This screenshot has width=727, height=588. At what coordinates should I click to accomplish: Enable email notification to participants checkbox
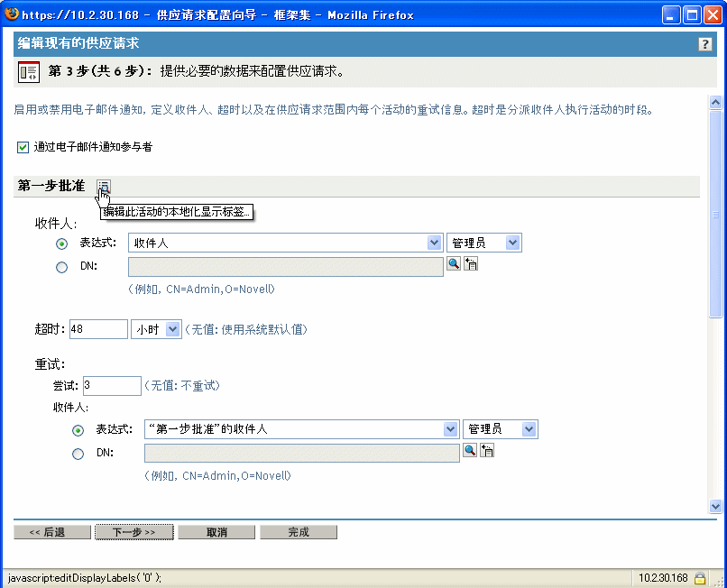coord(20,145)
